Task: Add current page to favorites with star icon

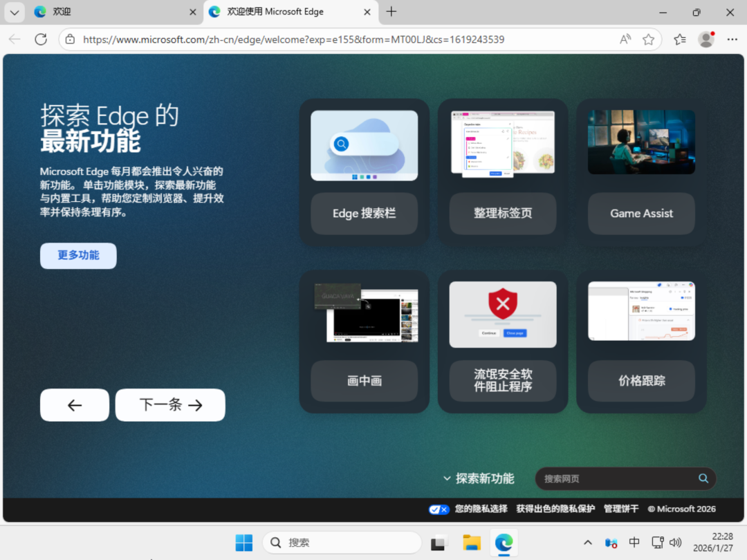Action: pos(649,39)
